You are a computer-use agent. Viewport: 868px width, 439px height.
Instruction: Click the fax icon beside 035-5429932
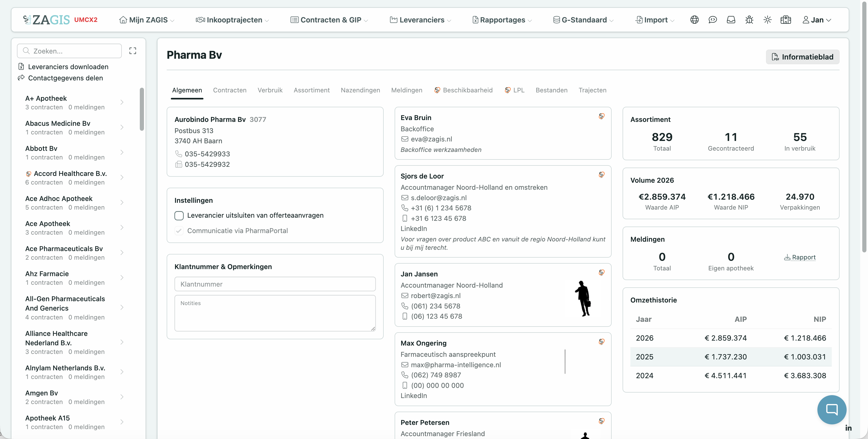[179, 164]
